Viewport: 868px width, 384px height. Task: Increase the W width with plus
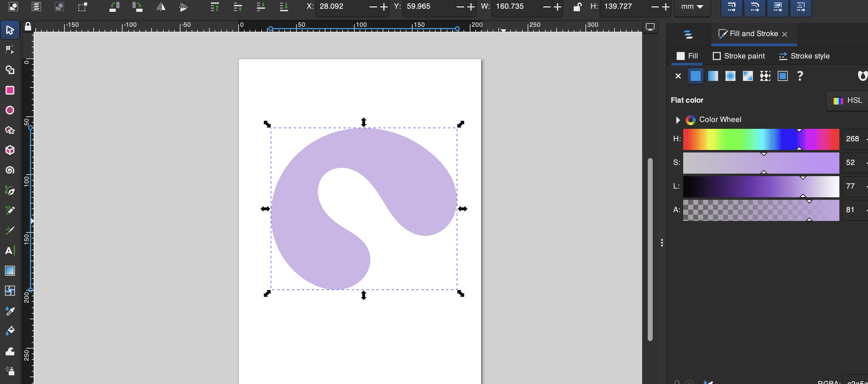pos(558,7)
